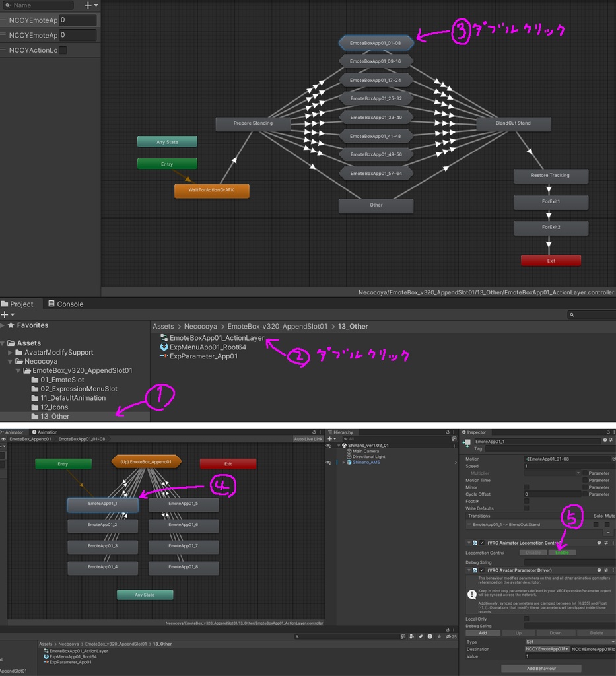Toggle the Write Defaults checkbox

[526, 508]
